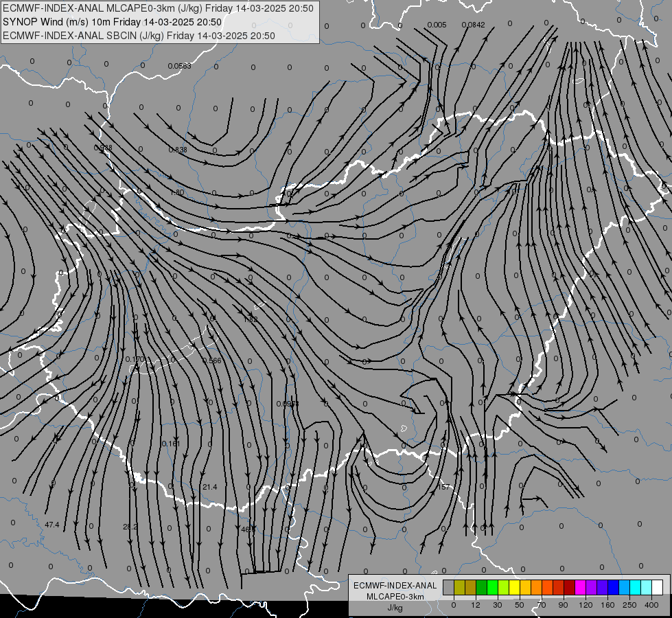Click legend scale label 12
The image size is (672, 618).
point(476,605)
